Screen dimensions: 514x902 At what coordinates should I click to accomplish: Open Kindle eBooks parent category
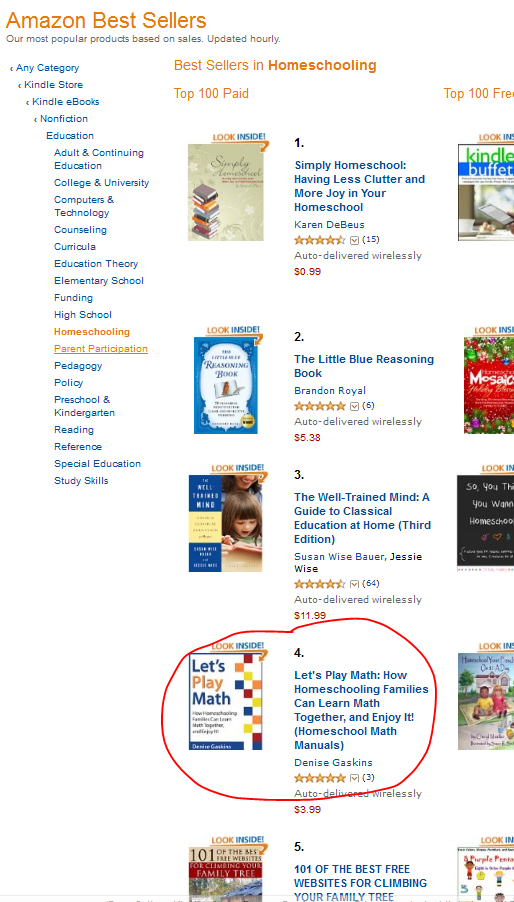click(x=66, y=102)
